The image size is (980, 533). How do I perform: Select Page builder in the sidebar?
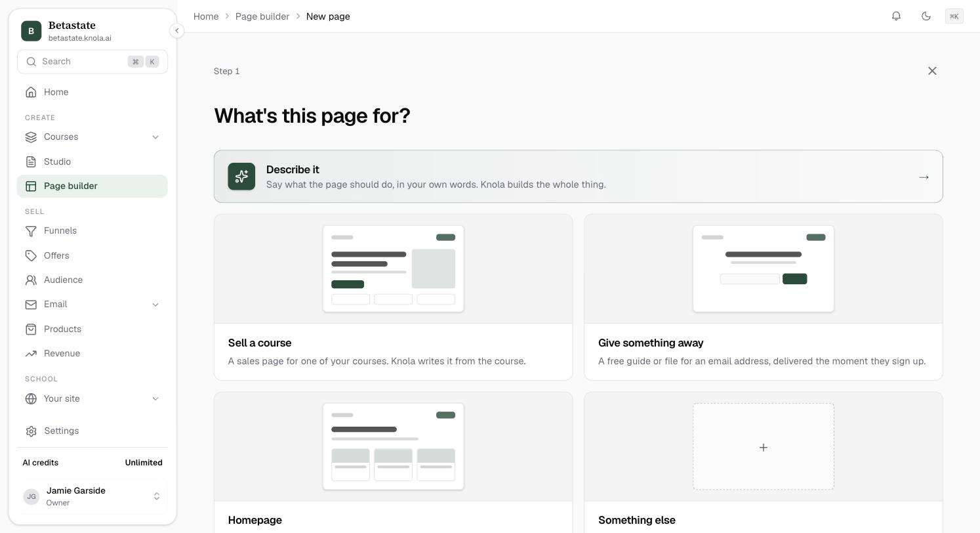click(92, 186)
